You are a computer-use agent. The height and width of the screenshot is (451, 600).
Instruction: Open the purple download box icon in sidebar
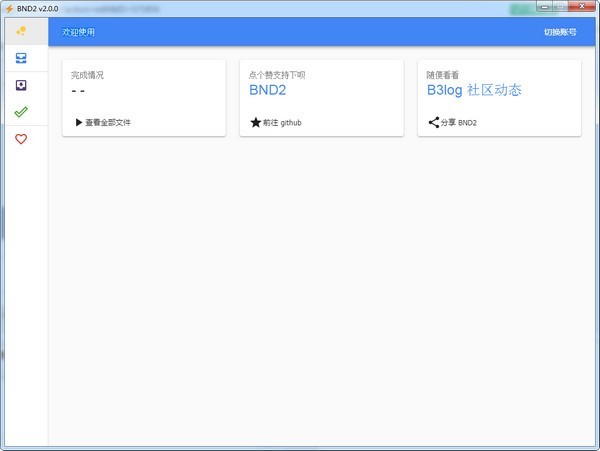pos(21,85)
